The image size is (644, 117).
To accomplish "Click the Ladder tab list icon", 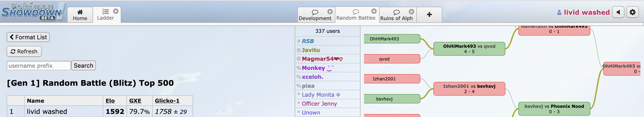I will [106, 11].
